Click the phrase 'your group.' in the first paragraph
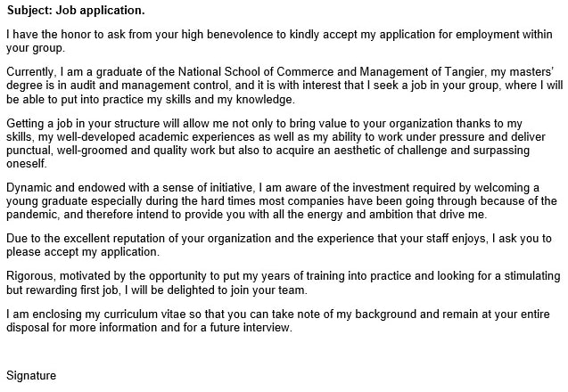Screen dimensions: 568x392 [36, 48]
